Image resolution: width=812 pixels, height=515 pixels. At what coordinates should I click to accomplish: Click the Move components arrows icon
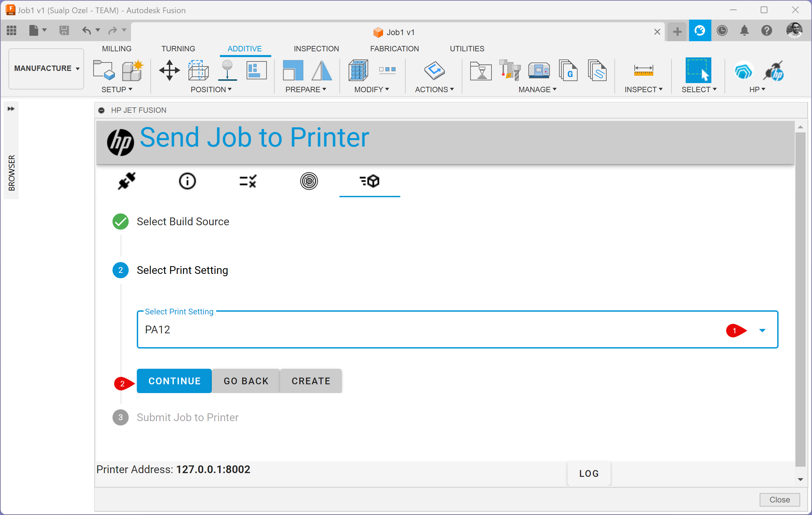click(169, 71)
